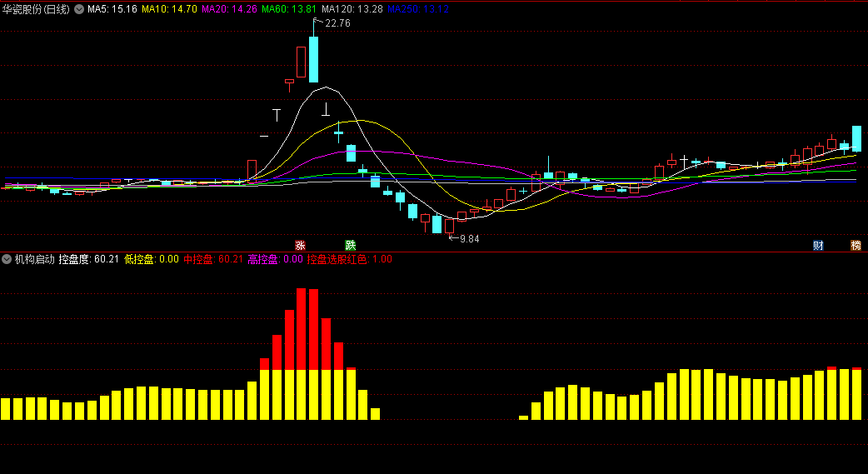Select the MA5: 15.16 label
The width and height of the screenshot is (868, 474).
tap(112, 9)
